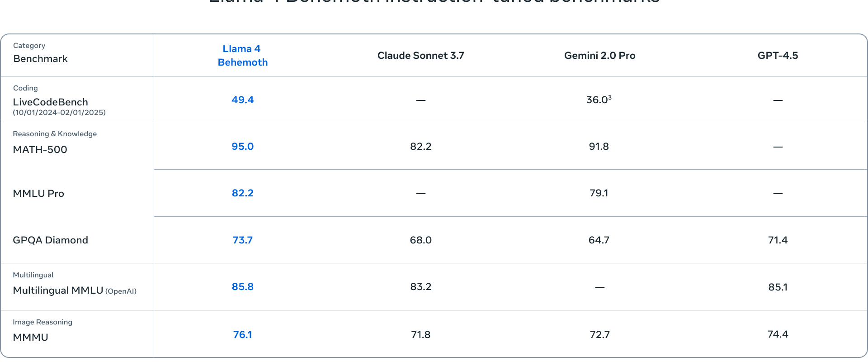Select the MMMU benchmark label

30,338
